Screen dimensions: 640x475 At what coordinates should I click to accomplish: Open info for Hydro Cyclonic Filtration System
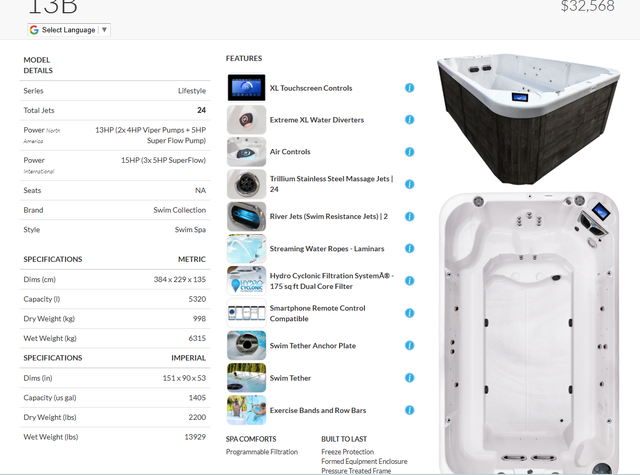click(x=409, y=281)
